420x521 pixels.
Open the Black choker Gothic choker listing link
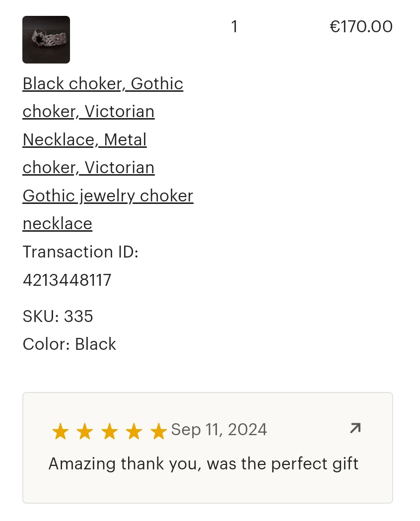pyautogui.click(x=103, y=84)
